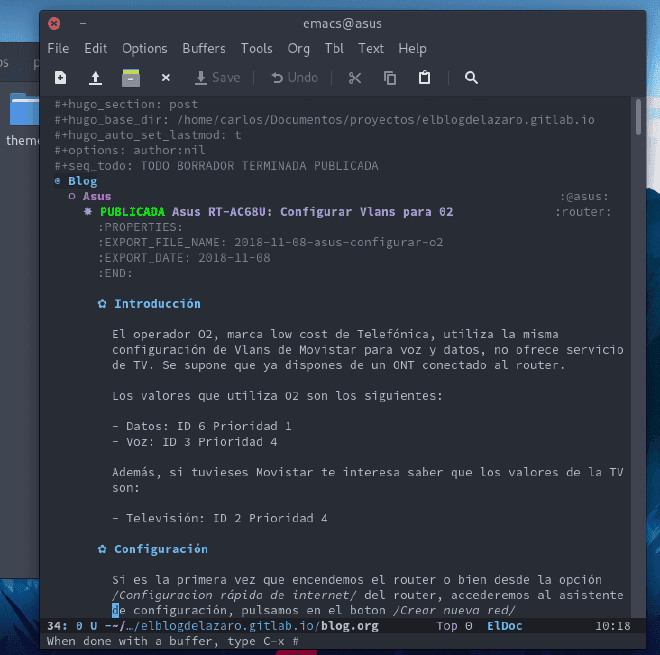Viewport: 660px width, 655px height.
Task: Click the :EXPORT_DATE: 2018-11-08 line
Action: 184,258
